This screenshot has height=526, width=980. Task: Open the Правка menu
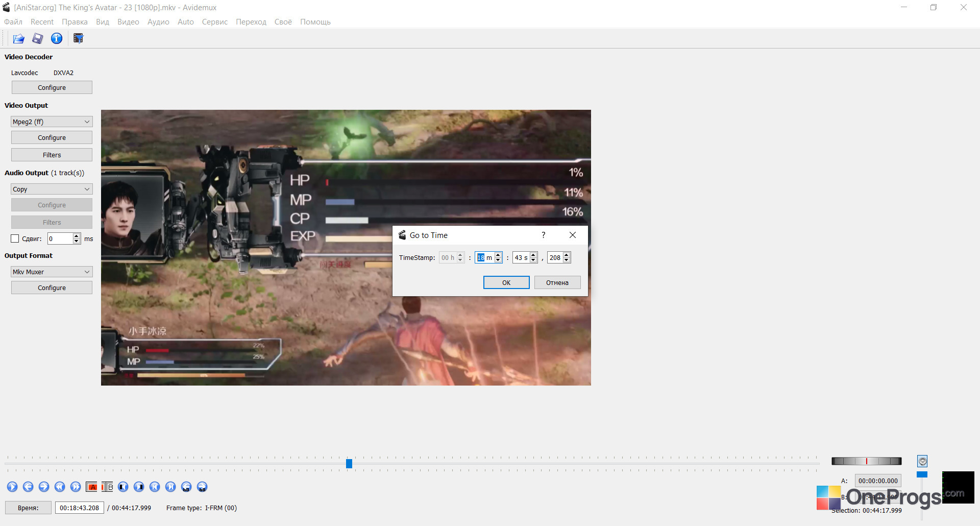(75, 22)
